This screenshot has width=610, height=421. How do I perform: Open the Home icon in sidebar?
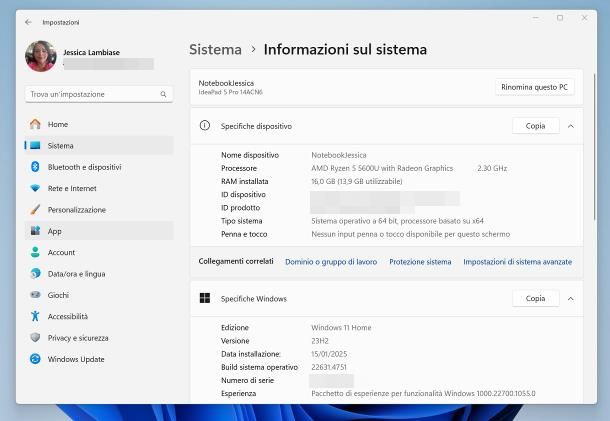pos(35,124)
